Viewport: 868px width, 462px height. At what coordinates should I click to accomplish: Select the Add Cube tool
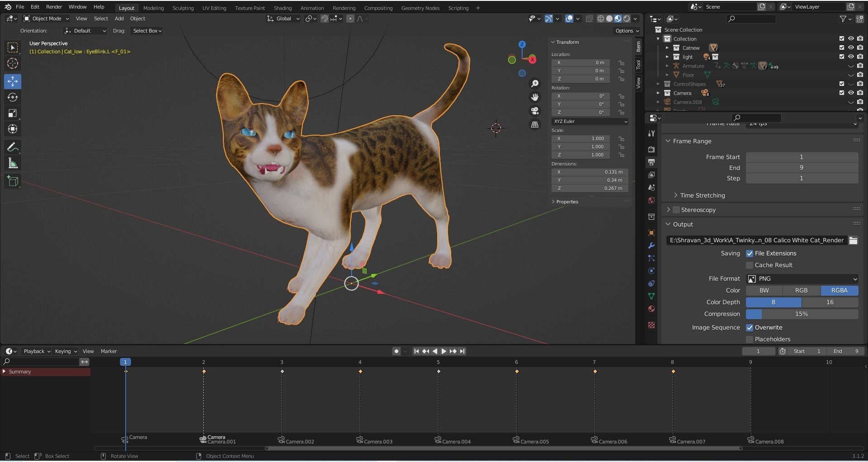13,181
